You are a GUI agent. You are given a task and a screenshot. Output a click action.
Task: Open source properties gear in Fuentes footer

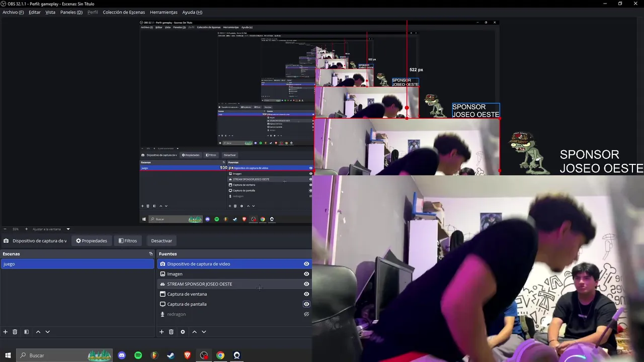[x=183, y=332]
